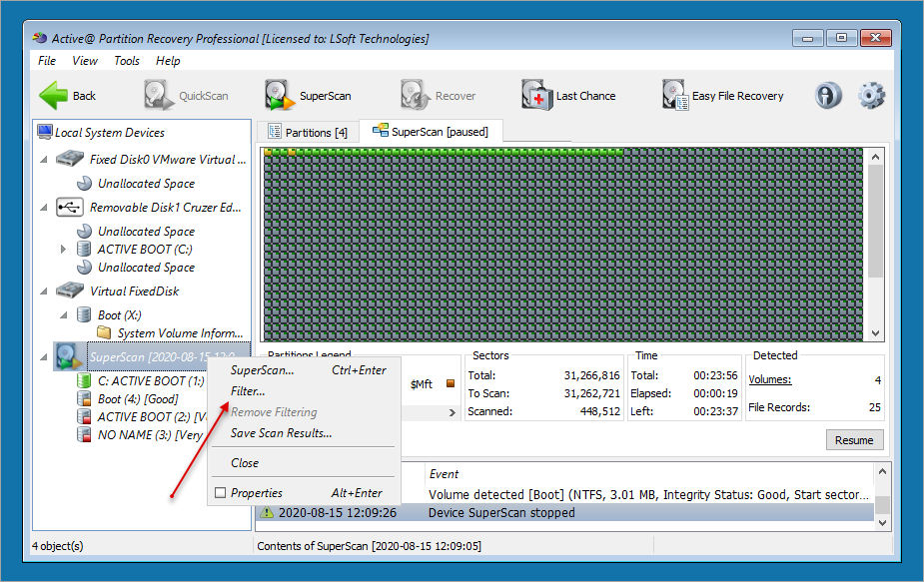Image resolution: width=924 pixels, height=582 pixels.
Task: Select 'Device SuperScan stopped' log row
Action: (x=565, y=512)
